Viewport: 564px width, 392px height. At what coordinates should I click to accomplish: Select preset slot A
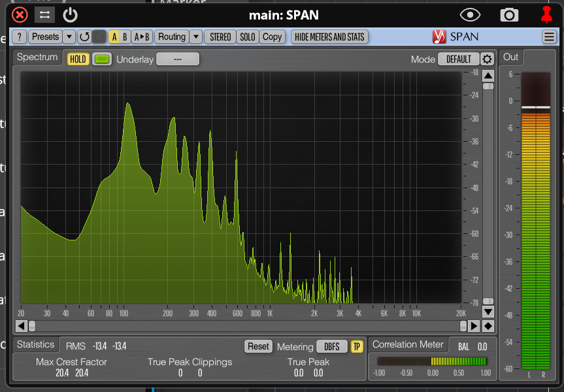[x=114, y=37]
